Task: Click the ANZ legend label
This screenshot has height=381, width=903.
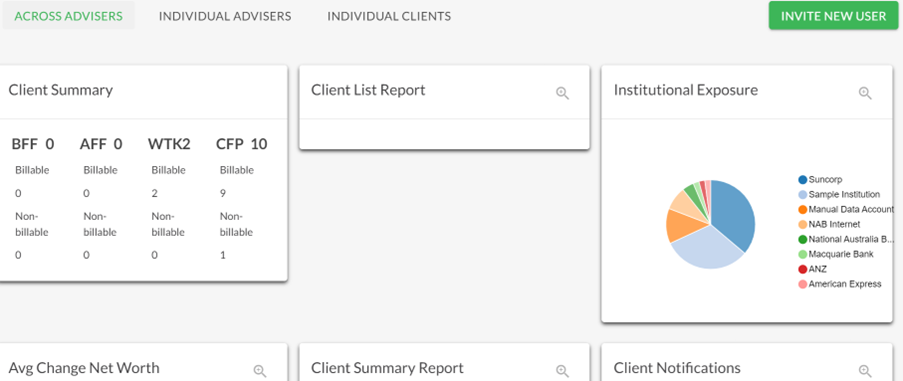Action: pos(817,269)
